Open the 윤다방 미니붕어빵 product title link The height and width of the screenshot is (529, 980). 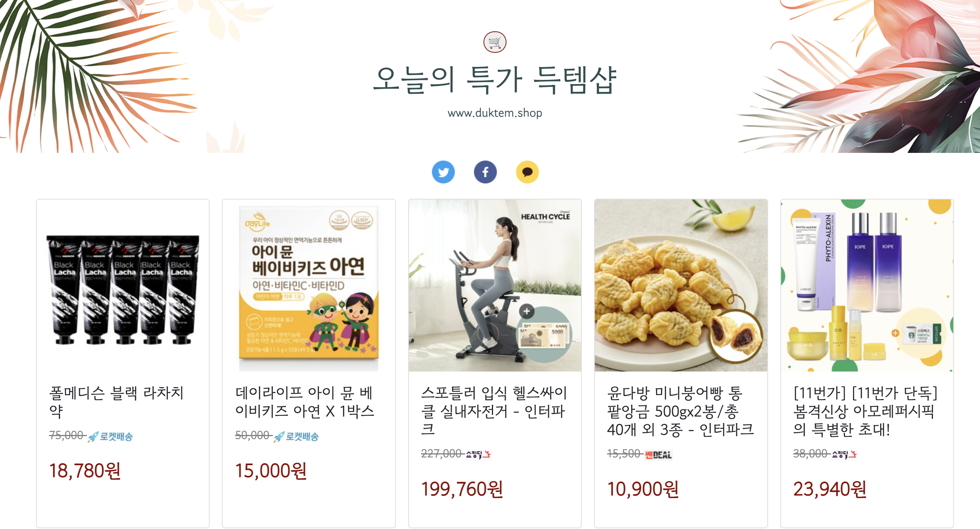click(680, 411)
